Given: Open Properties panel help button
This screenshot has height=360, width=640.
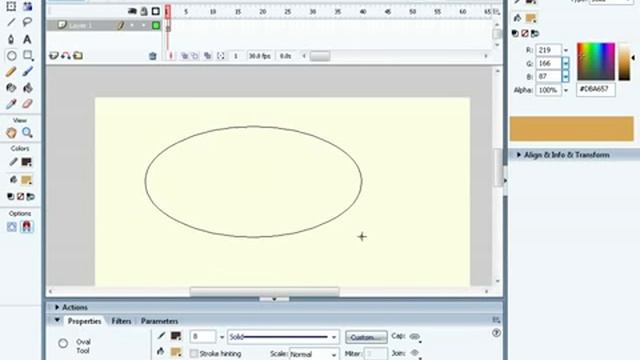Looking at the screenshot, I should [x=496, y=333].
